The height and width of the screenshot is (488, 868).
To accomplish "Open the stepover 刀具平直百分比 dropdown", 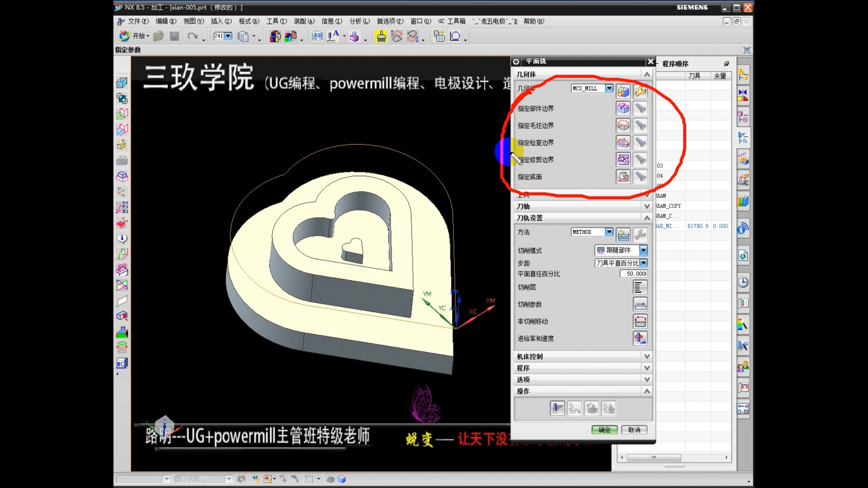I will click(643, 263).
